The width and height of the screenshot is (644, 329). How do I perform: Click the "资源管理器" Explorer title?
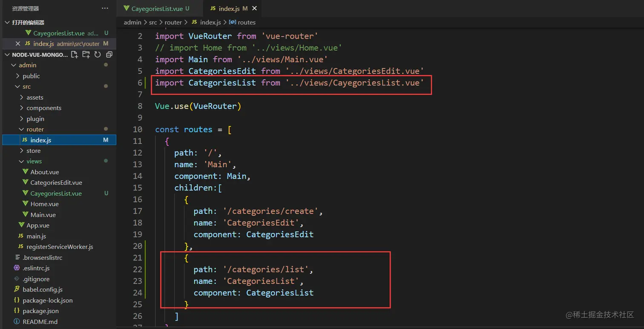pos(26,8)
